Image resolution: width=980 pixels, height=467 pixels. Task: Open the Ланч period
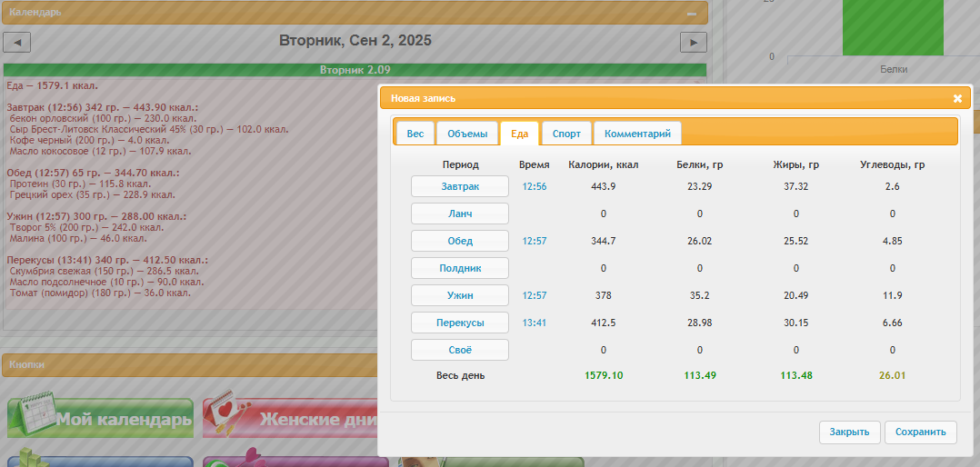pyautogui.click(x=460, y=214)
